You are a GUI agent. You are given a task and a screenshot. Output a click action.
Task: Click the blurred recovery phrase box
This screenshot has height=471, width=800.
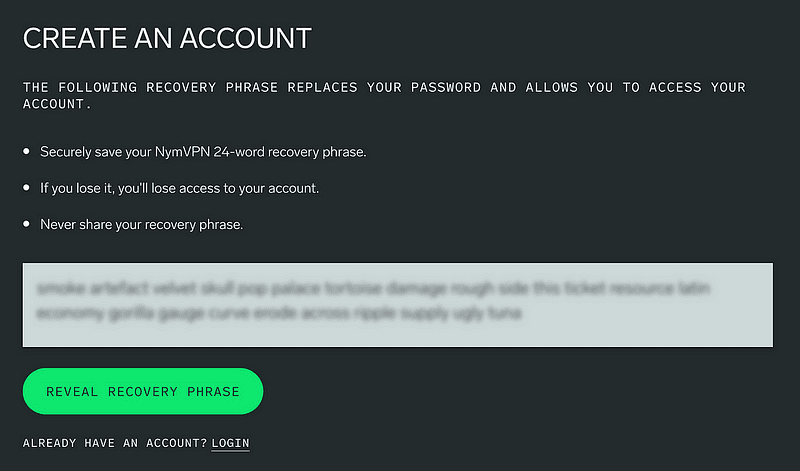tap(397, 305)
